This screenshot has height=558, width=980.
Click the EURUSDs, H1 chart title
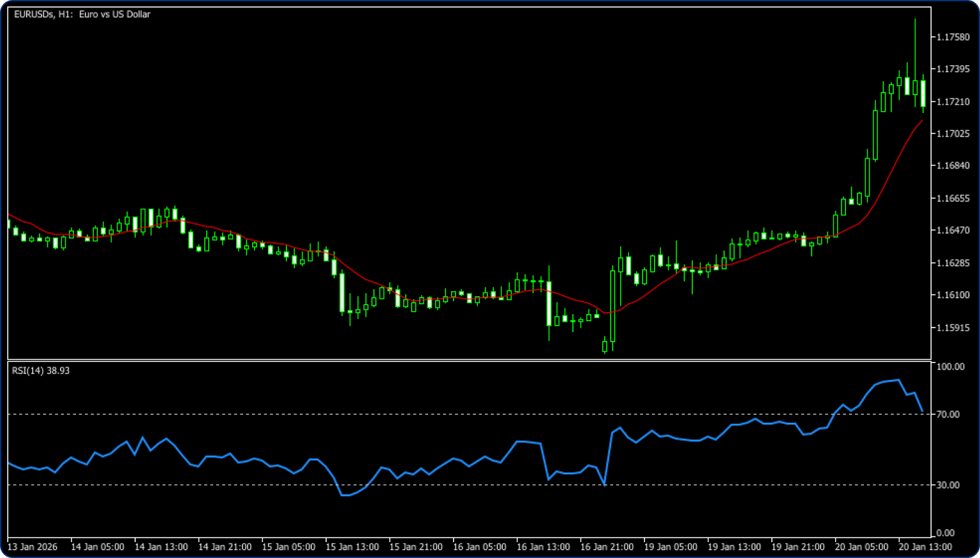[x=82, y=14]
